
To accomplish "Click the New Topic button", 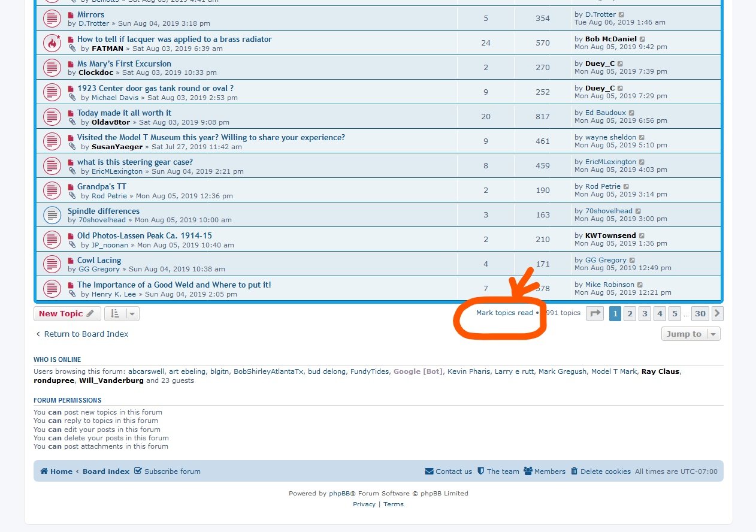I will [66, 313].
